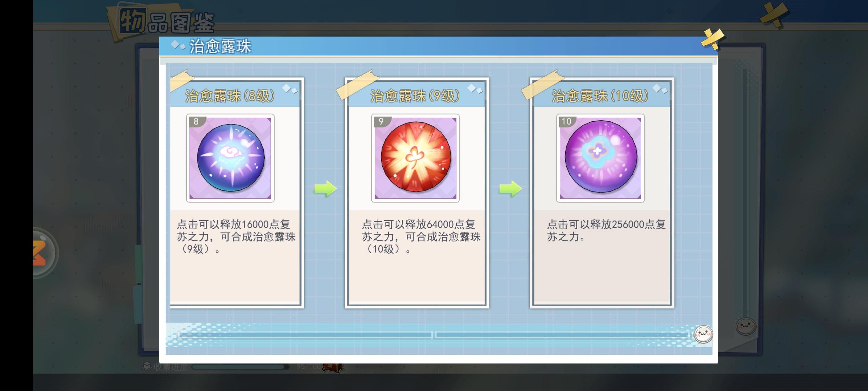This screenshot has height=391, width=868.
Task: Close the 治愈露珠 popup with the yellow X
Action: pyautogui.click(x=712, y=39)
